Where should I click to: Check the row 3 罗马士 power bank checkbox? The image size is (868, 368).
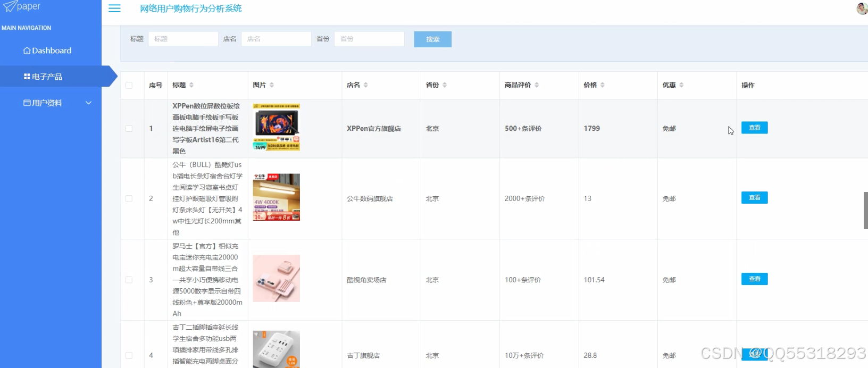pos(129,280)
